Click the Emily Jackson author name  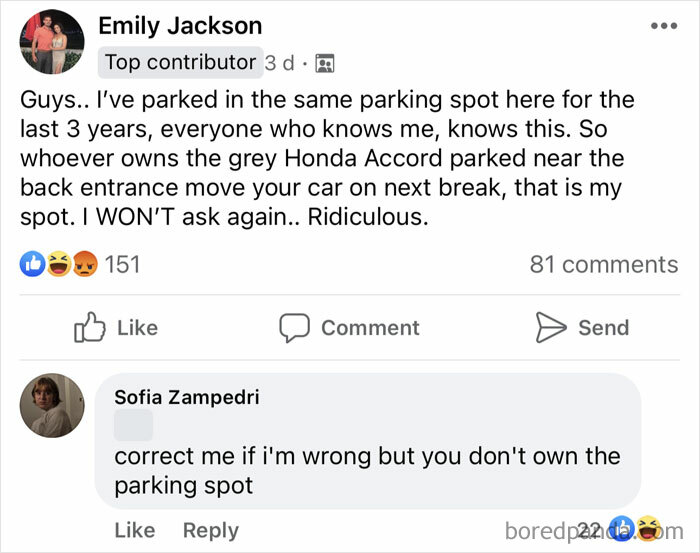180,26
